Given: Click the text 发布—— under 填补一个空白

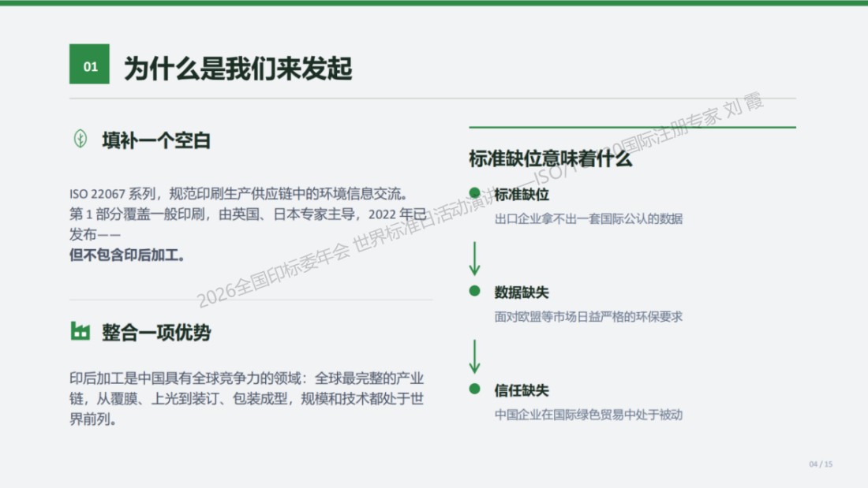Looking at the screenshot, I should [x=95, y=235].
